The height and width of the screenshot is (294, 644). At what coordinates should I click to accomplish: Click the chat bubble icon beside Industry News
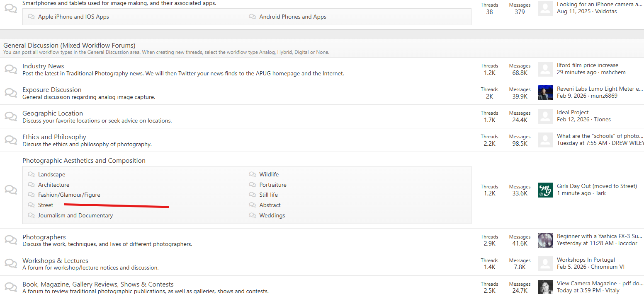coord(11,69)
